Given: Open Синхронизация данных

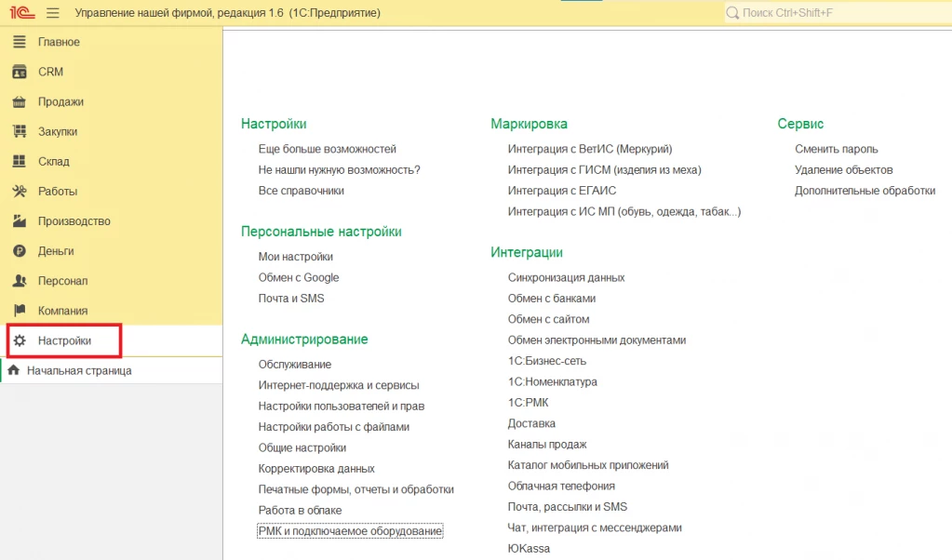Looking at the screenshot, I should tap(567, 278).
